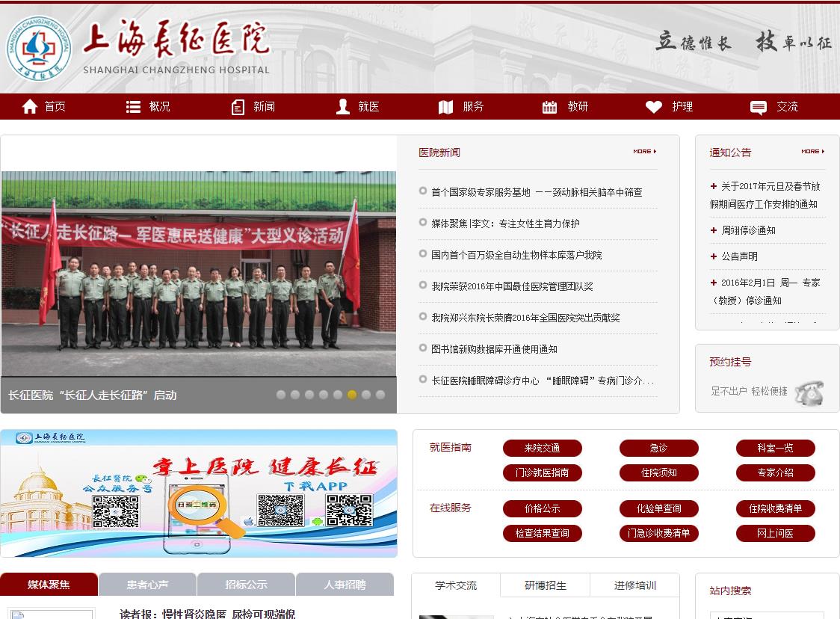Image resolution: width=840 pixels, height=619 pixels.
Task: Switch to 招标公示 tab
Action: [x=246, y=584]
